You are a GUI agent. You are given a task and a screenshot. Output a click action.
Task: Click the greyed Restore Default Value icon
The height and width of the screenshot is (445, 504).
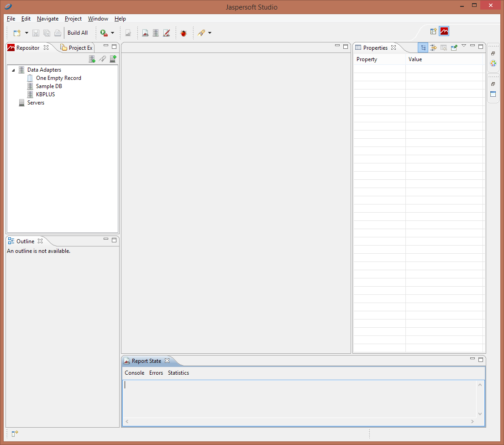[x=444, y=48]
